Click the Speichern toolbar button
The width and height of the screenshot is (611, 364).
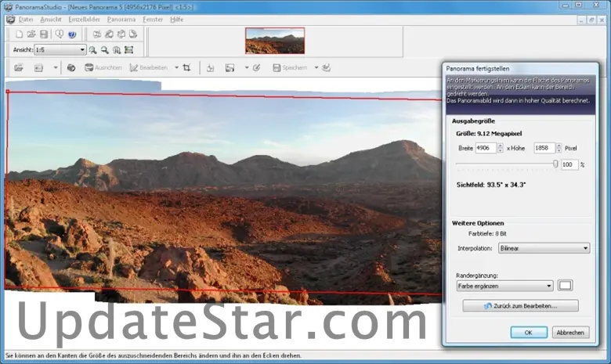[x=290, y=68]
